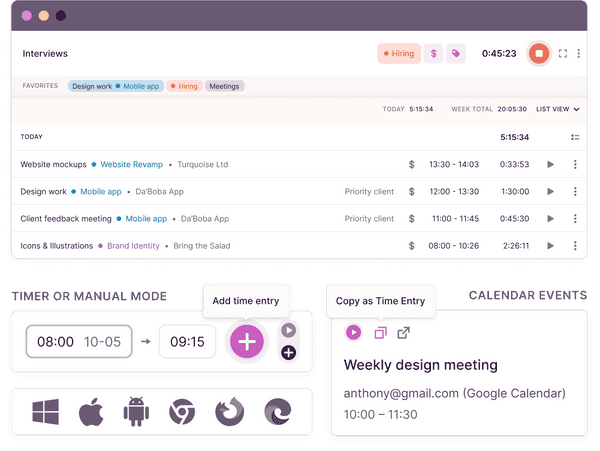This screenshot has width=600, height=451.
Task: Click the 12:00 - 13:30 time range
Action: (454, 191)
